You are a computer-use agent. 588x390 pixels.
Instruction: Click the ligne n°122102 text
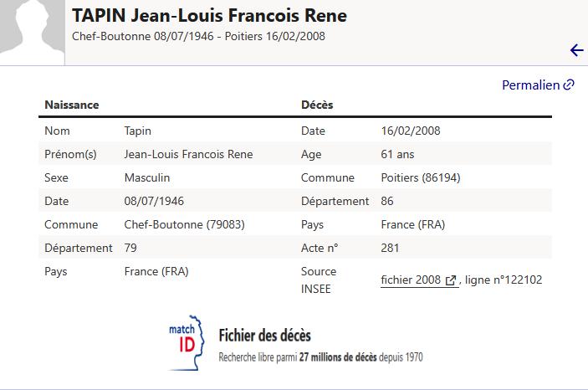[504, 280]
